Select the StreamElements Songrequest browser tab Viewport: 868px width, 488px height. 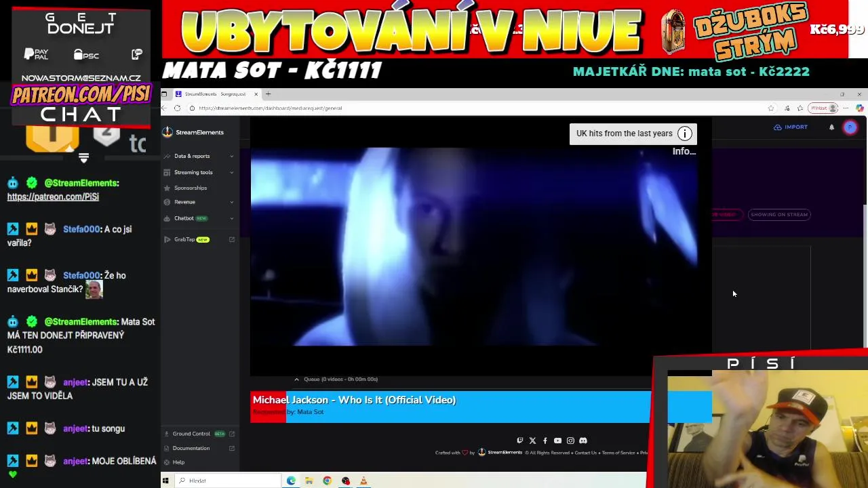coord(216,94)
